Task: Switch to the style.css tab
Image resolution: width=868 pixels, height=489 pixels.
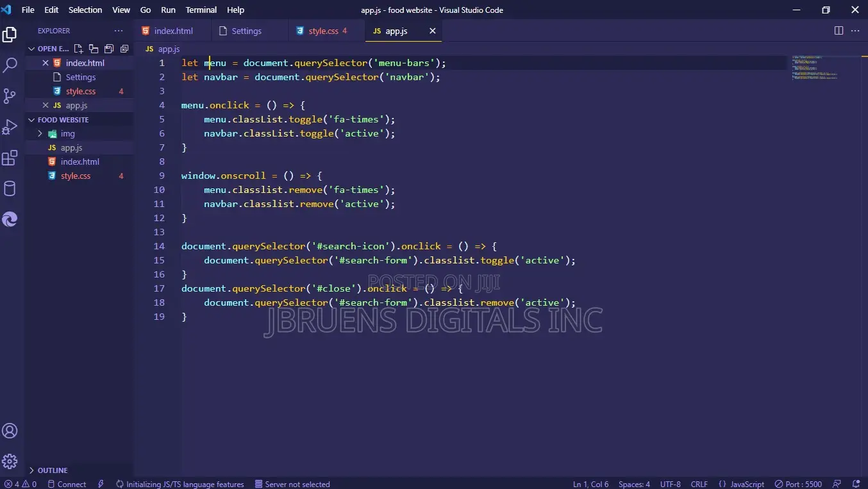Action: pos(327,31)
